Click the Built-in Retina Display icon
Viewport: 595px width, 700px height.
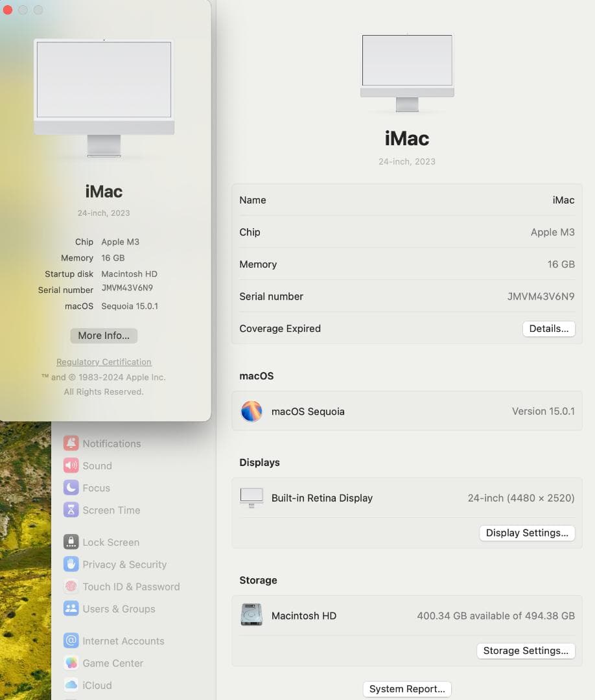point(251,497)
